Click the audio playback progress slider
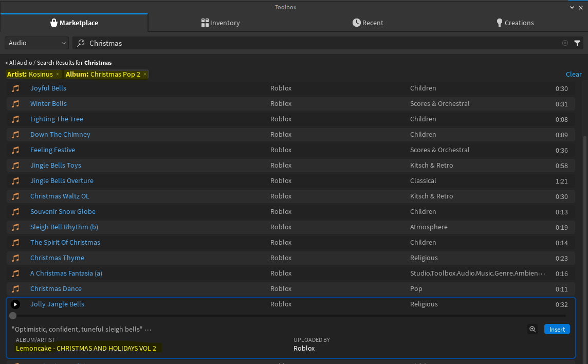The width and height of the screenshot is (588, 364). tap(12, 316)
